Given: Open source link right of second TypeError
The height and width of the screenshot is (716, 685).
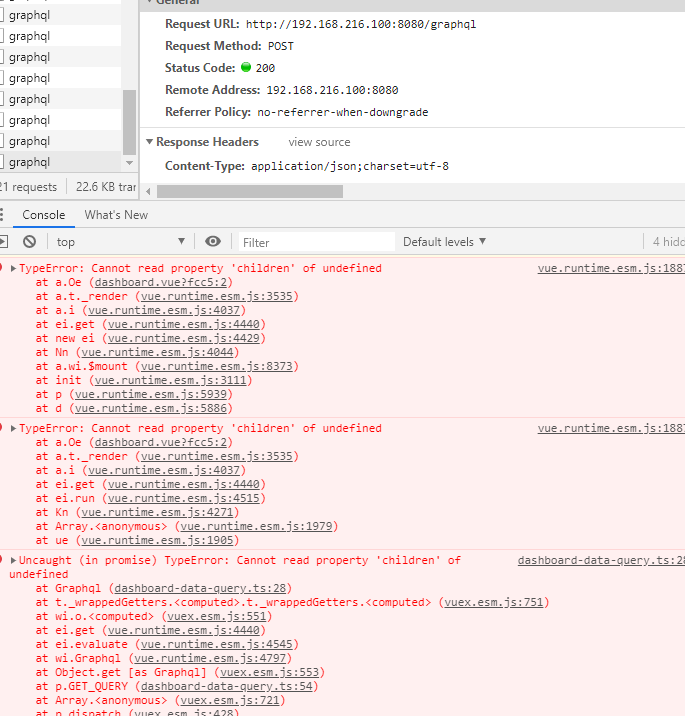Looking at the screenshot, I should coord(611,428).
